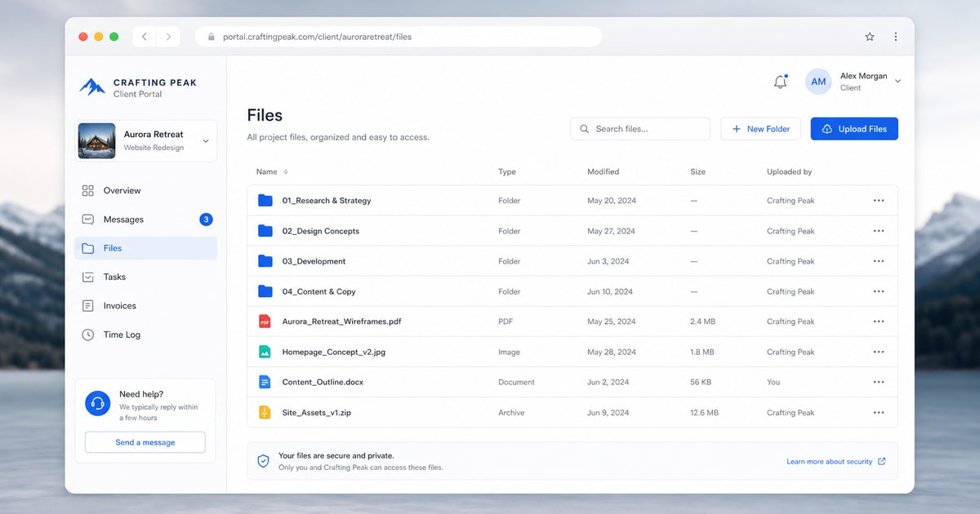
Task: Click the Crafting Peak mountain logo
Action: 92,86
